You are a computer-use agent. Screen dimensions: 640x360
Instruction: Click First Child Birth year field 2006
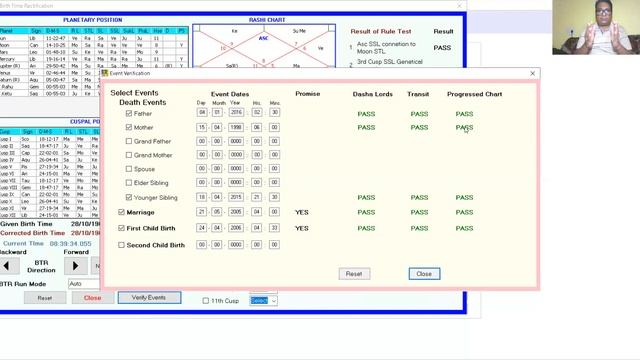click(236, 228)
